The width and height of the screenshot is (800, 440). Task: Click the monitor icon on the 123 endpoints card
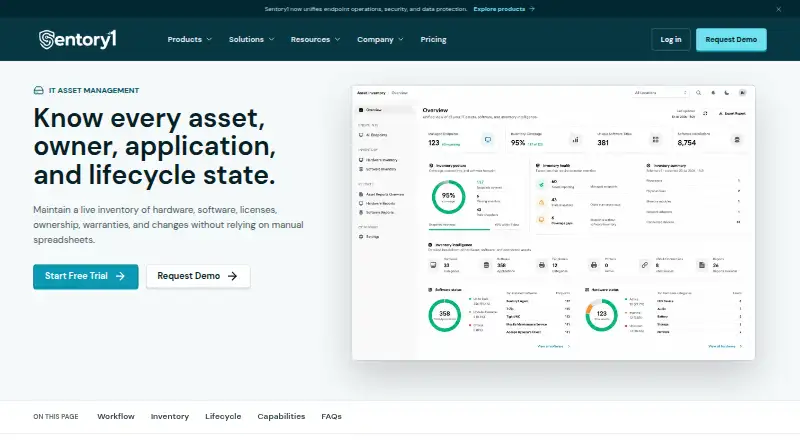[x=488, y=139]
